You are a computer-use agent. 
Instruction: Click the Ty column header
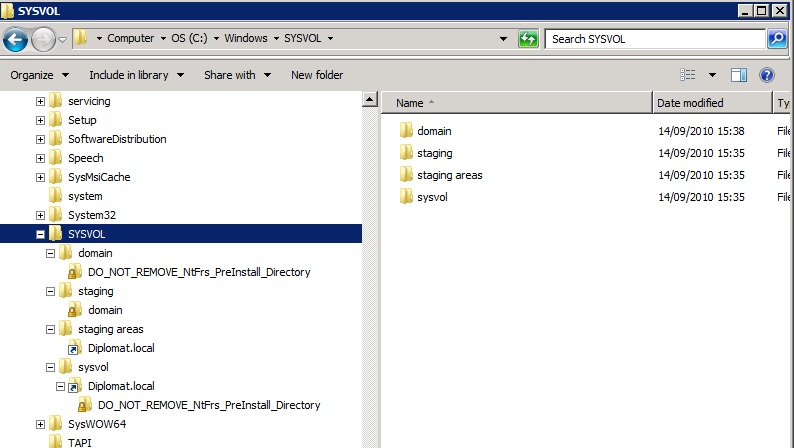click(x=783, y=103)
